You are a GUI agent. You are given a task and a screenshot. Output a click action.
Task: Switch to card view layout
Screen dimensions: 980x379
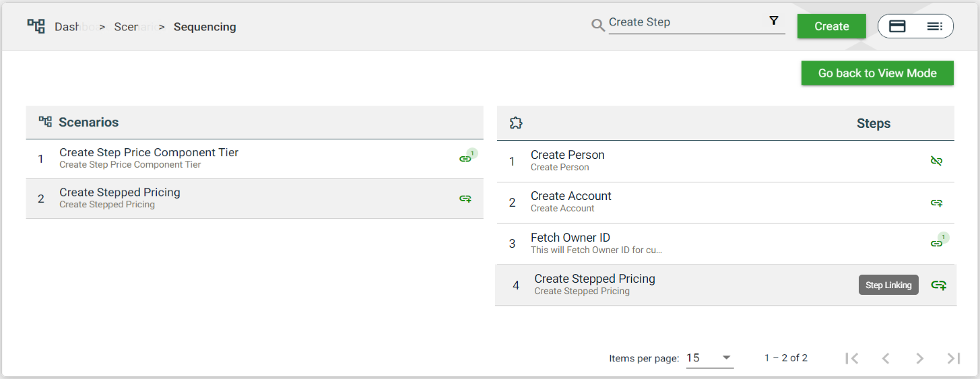click(897, 26)
